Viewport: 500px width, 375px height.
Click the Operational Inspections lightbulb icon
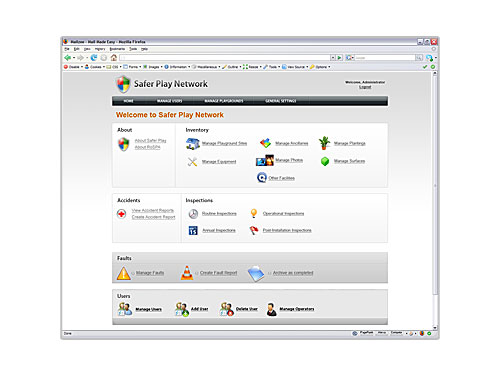[x=254, y=213]
